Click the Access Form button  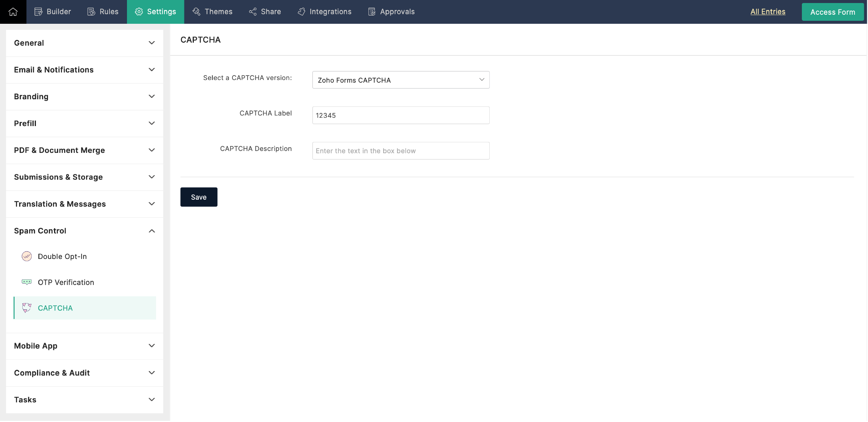[x=832, y=12]
